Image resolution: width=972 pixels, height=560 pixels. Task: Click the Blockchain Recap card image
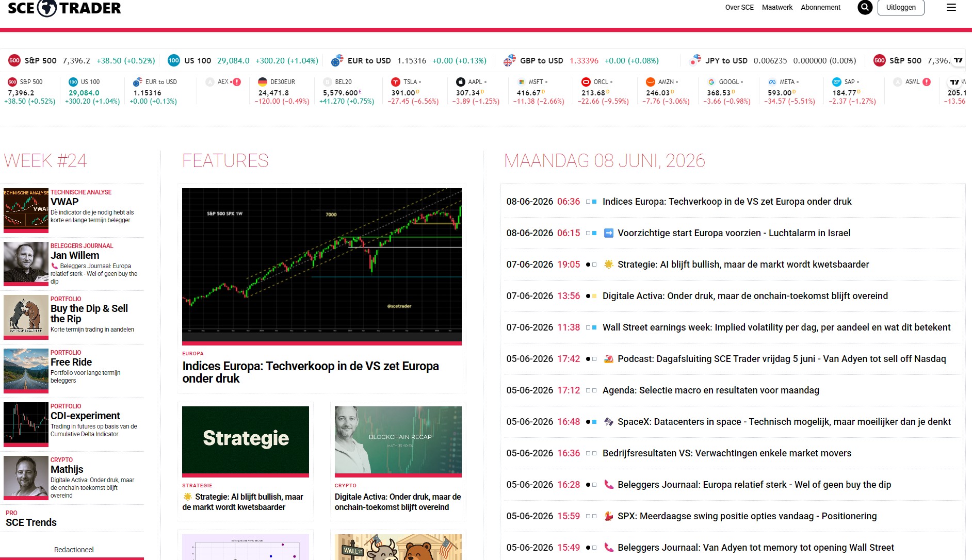(x=398, y=441)
